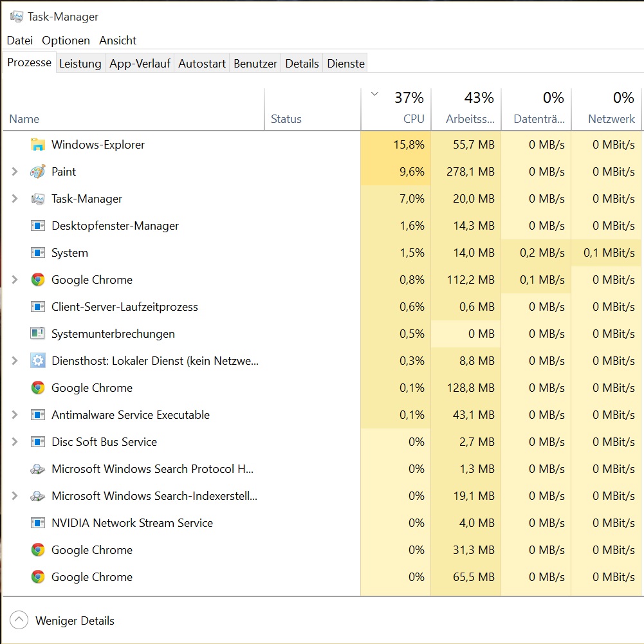Screen dimensions: 644x644
Task: Click the Paint palette icon
Action: (x=38, y=172)
